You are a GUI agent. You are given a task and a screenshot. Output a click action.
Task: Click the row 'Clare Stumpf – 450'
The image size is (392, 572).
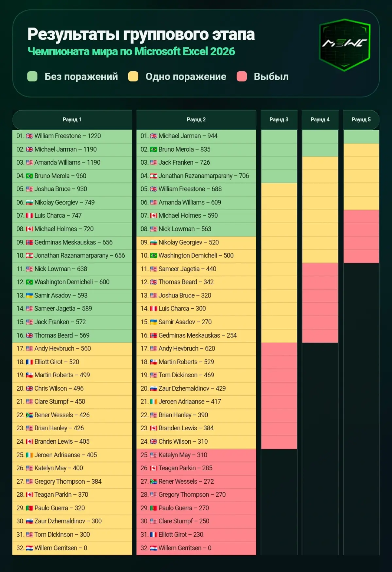[72, 402]
